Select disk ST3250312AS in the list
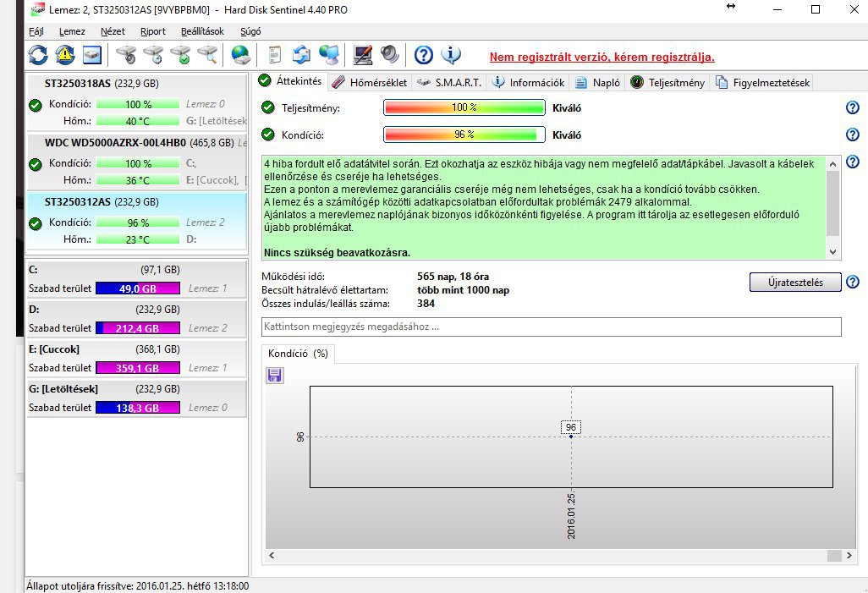The height and width of the screenshot is (593, 868). (137, 221)
